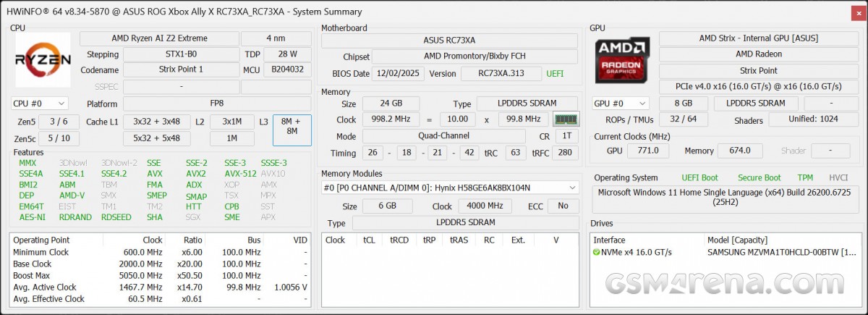
Task: Click the Secure Boot indicator
Action: (x=759, y=177)
